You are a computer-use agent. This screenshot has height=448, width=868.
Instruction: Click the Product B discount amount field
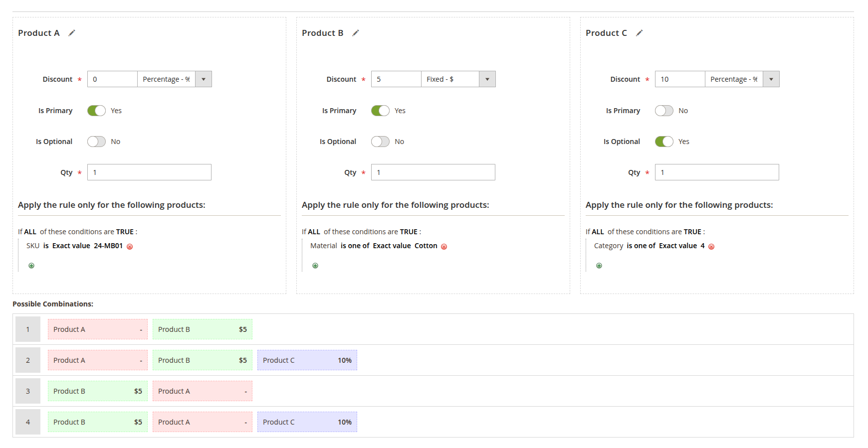(396, 79)
